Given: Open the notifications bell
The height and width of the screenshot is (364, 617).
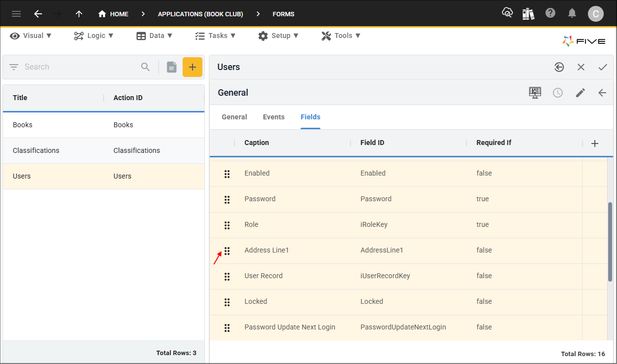Looking at the screenshot, I should (572, 13).
